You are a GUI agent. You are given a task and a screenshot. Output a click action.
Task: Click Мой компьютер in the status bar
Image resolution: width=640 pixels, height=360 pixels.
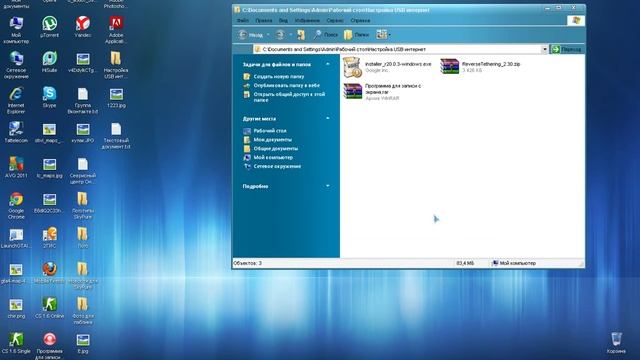tap(513, 263)
